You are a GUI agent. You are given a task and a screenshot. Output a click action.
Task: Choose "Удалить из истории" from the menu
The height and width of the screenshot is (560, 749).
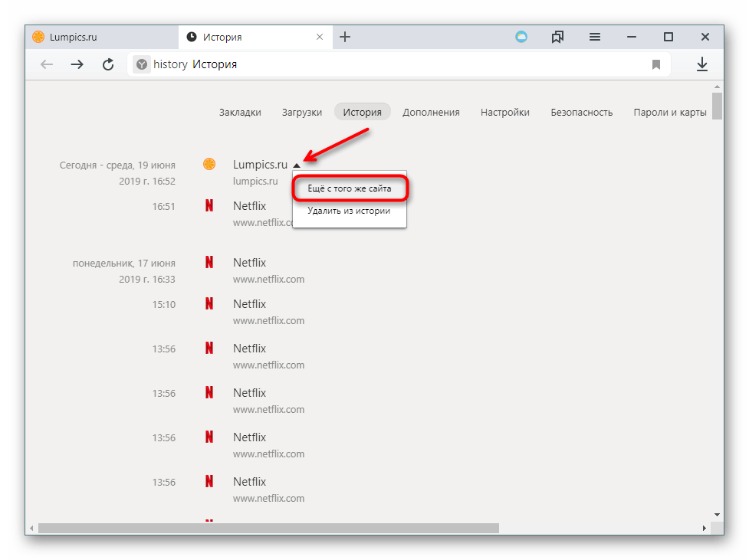(349, 211)
